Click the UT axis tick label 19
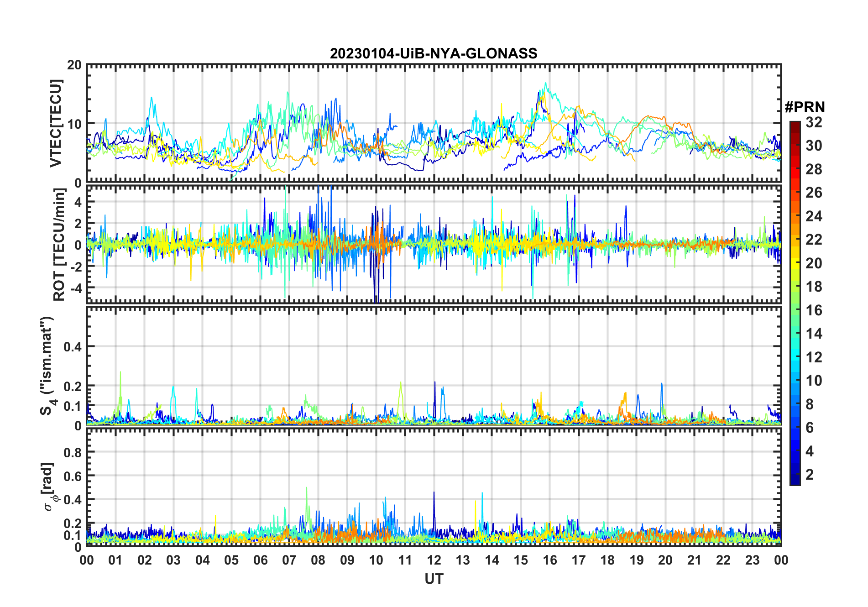 (x=637, y=560)
